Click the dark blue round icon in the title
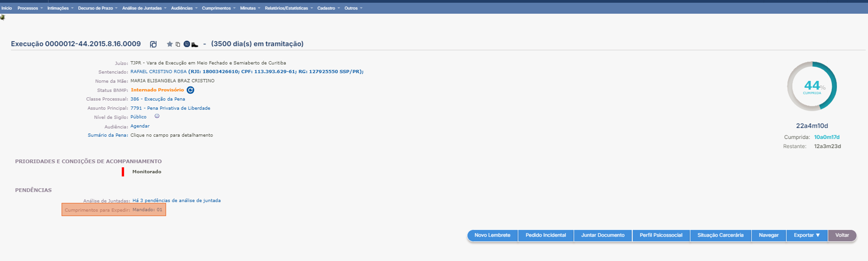 click(x=187, y=44)
